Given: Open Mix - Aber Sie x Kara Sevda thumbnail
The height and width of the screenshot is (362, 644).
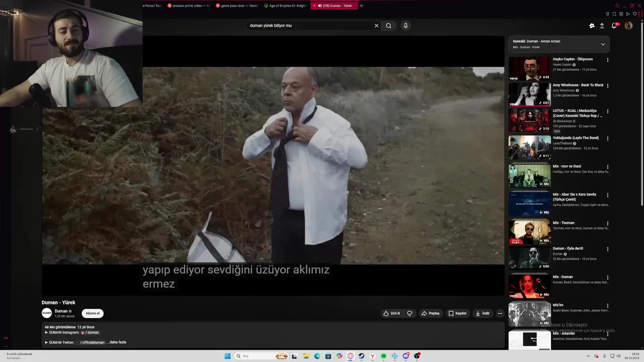Looking at the screenshot, I should point(529,204).
